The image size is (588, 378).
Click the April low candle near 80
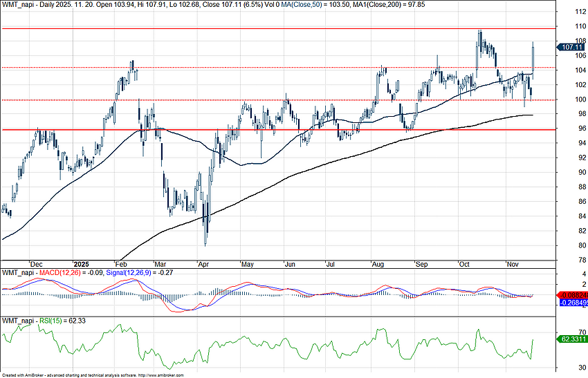tap(205, 238)
